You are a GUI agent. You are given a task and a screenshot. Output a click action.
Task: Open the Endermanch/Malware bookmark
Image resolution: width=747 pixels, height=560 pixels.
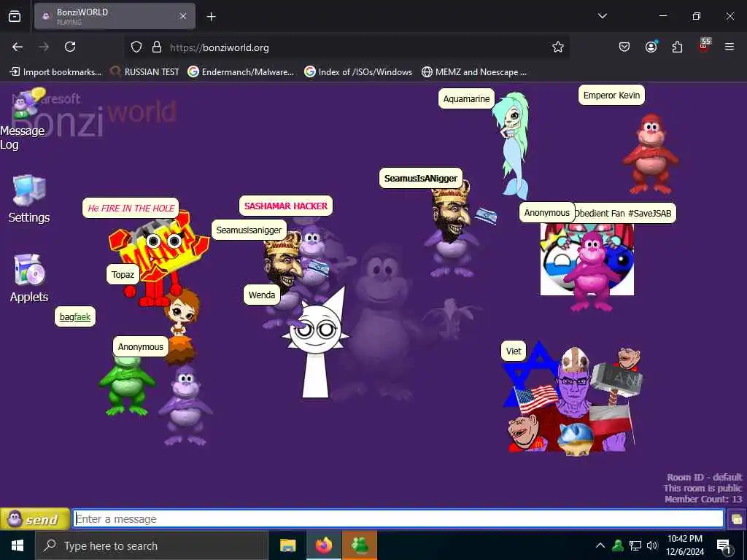(241, 72)
